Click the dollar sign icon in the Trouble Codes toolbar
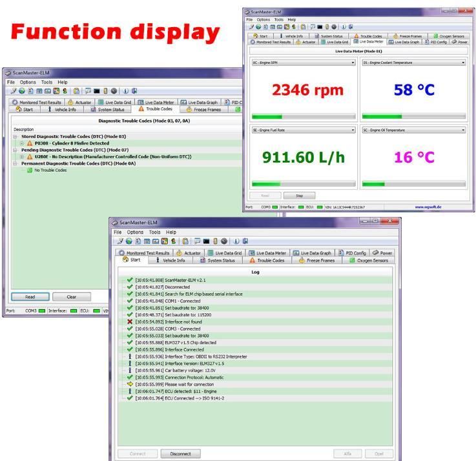This screenshot has width=476, height=461. coord(65,92)
